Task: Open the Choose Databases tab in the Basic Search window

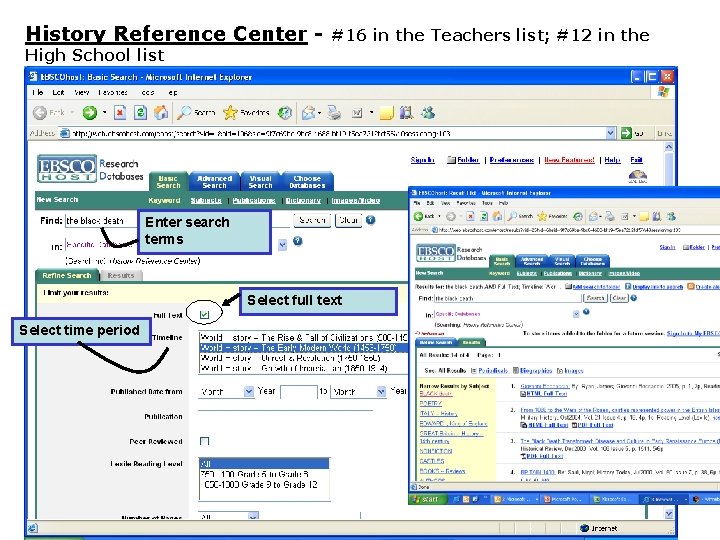Action: (307, 182)
